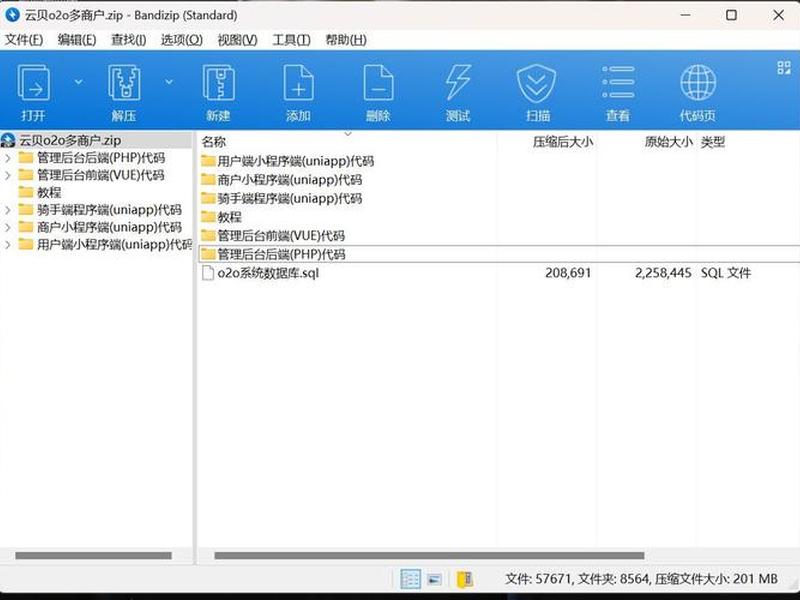Sort by the 名称 column header
The image size is (800, 600).
pos(213,142)
